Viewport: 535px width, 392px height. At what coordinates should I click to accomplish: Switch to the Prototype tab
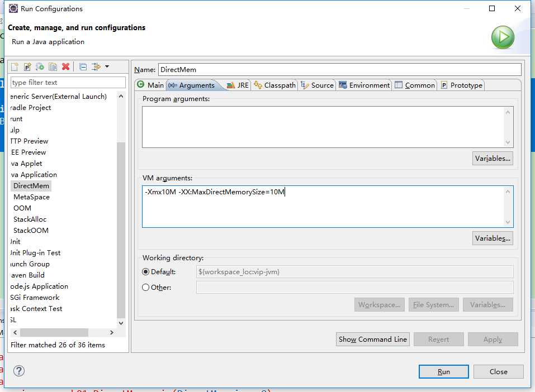point(462,85)
